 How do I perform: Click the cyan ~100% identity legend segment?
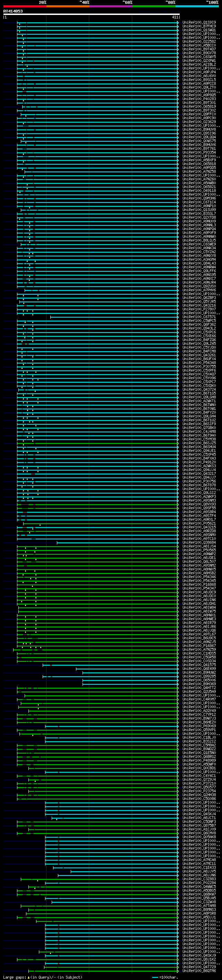coord(197,6)
